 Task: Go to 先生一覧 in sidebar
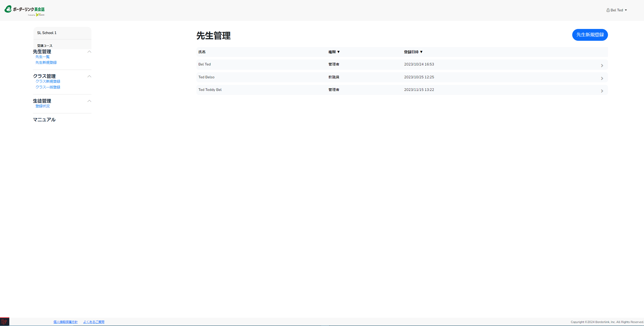tap(43, 57)
